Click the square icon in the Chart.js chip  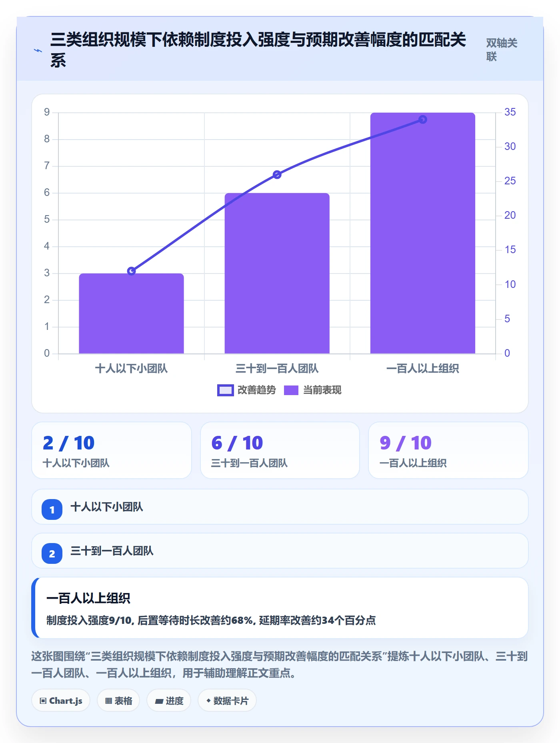pos(43,701)
